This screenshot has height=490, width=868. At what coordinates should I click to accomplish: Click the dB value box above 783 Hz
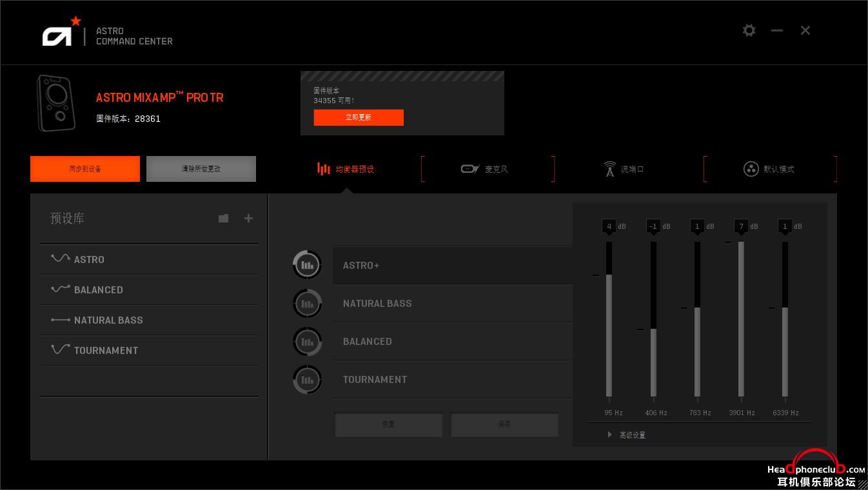(697, 226)
